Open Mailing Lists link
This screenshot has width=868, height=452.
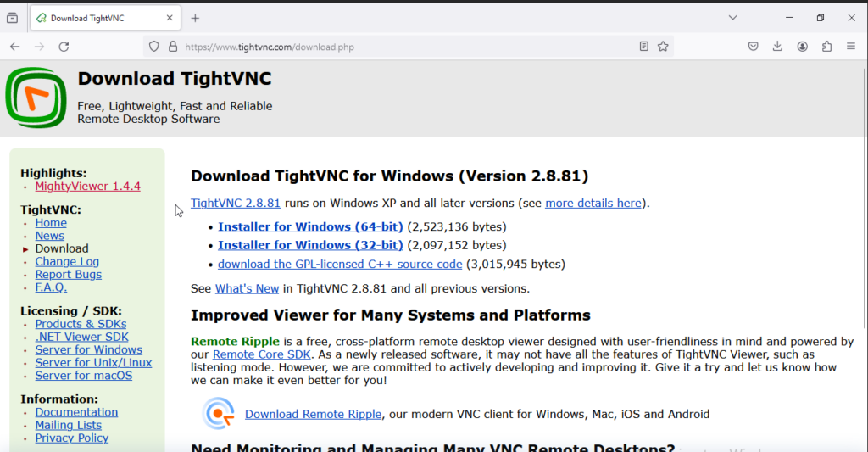coord(68,425)
